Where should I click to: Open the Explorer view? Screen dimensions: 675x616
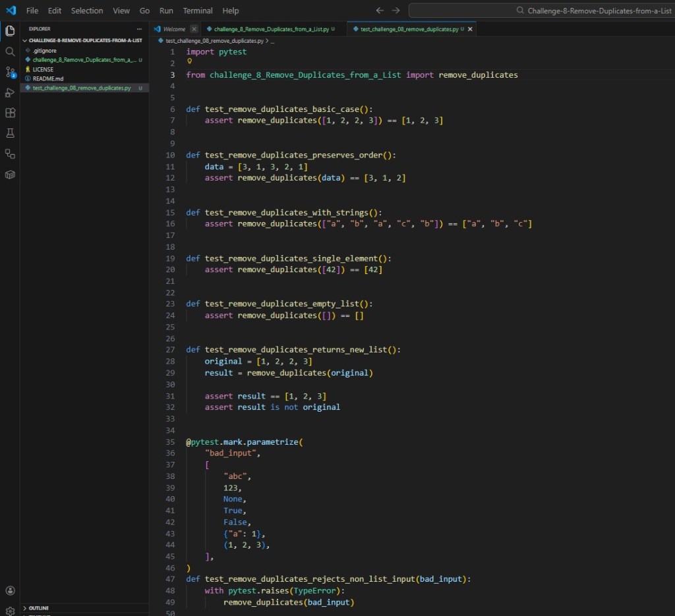coord(10,30)
